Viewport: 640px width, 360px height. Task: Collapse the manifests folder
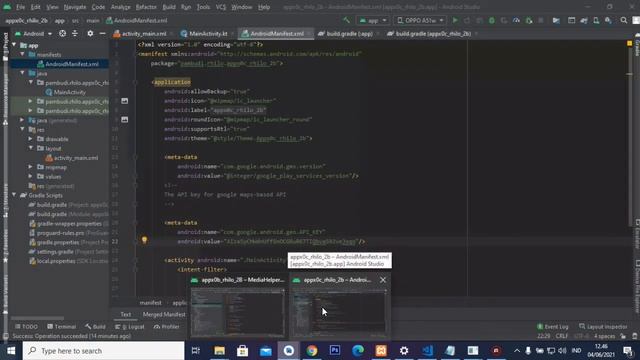(x=22, y=55)
